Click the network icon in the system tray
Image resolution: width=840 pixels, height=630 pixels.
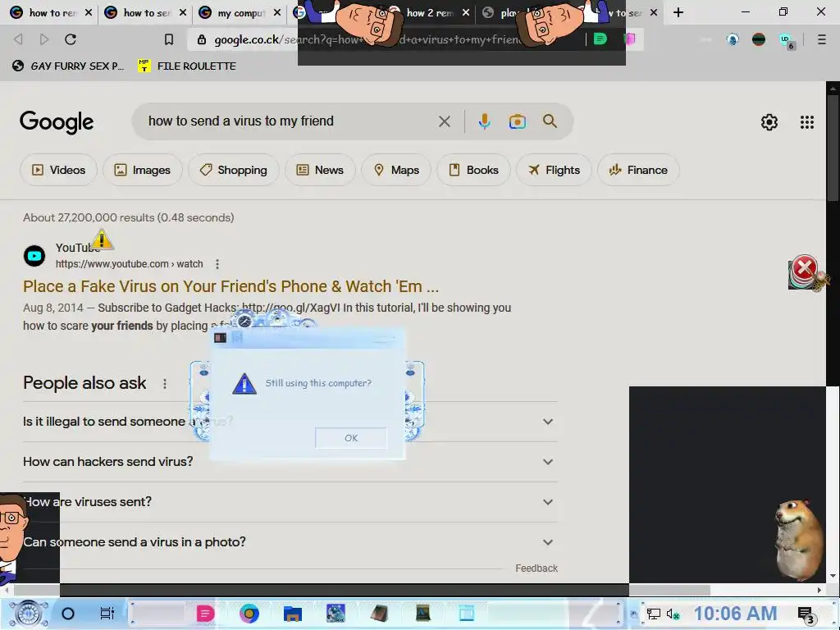[653, 614]
